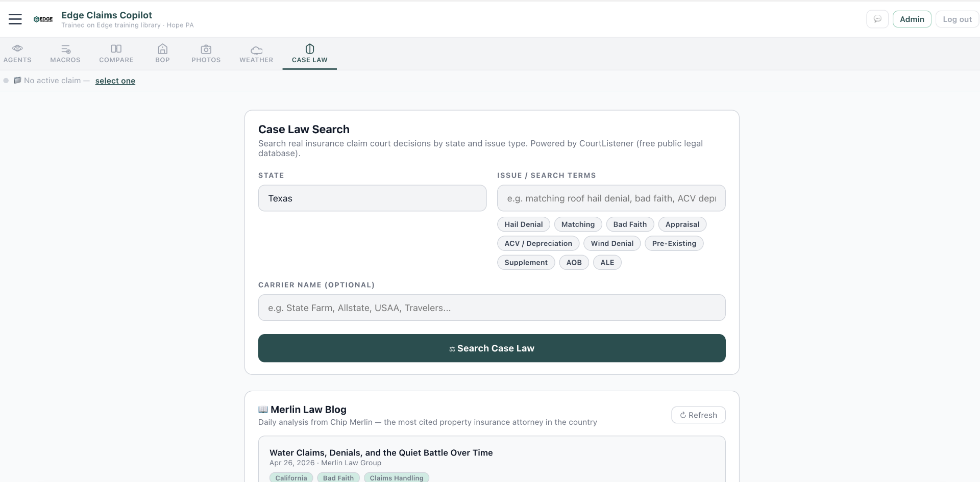Open the Weather cloud icon
This screenshot has width=980, height=482.
click(256, 49)
